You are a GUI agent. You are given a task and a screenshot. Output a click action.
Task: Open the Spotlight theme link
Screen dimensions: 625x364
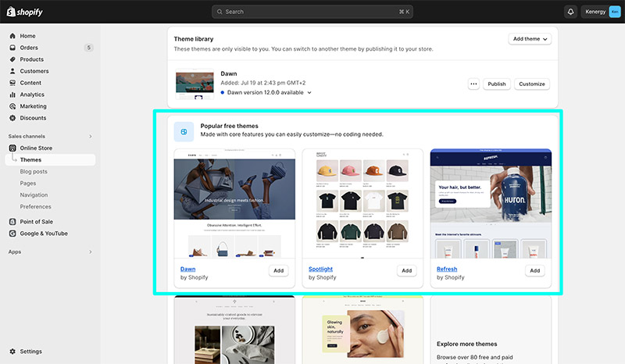(x=320, y=269)
